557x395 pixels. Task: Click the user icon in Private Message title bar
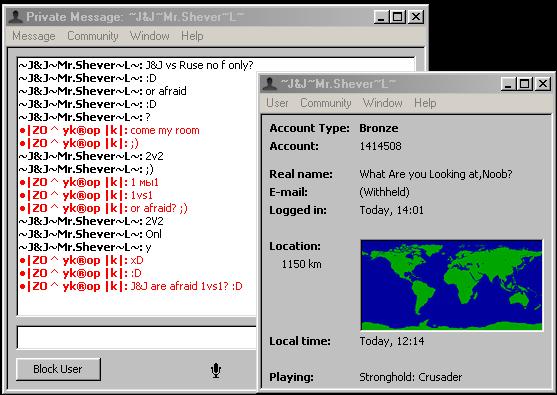[x=15, y=17]
